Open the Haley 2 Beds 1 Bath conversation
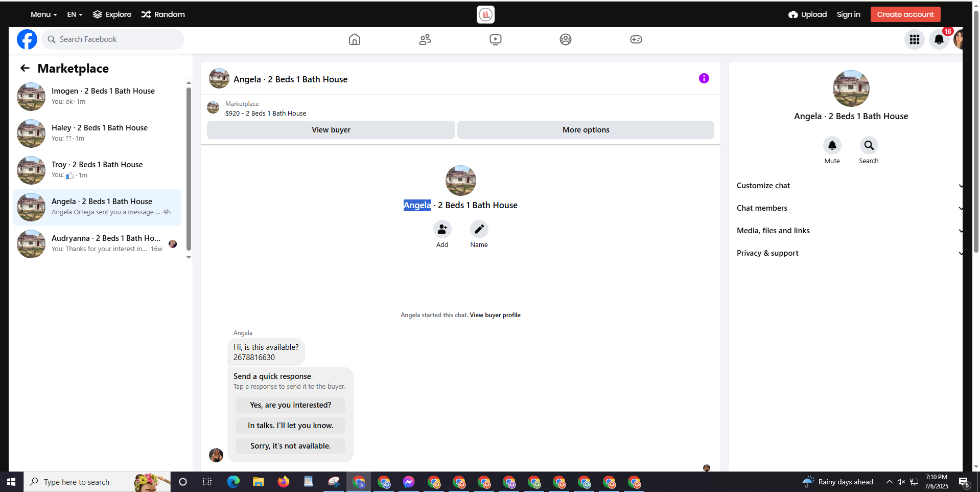The width and height of the screenshot is (980, 492). coord(97,133)
